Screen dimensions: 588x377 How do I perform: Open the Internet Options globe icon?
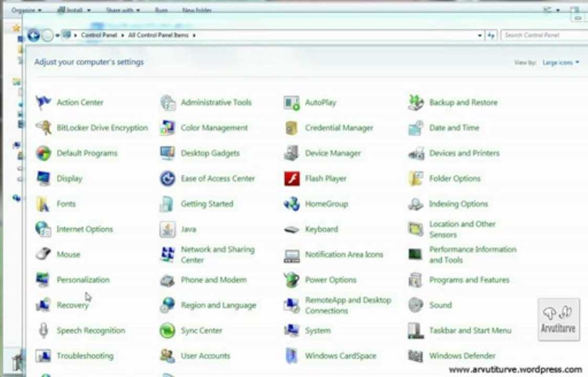(43, 229)
